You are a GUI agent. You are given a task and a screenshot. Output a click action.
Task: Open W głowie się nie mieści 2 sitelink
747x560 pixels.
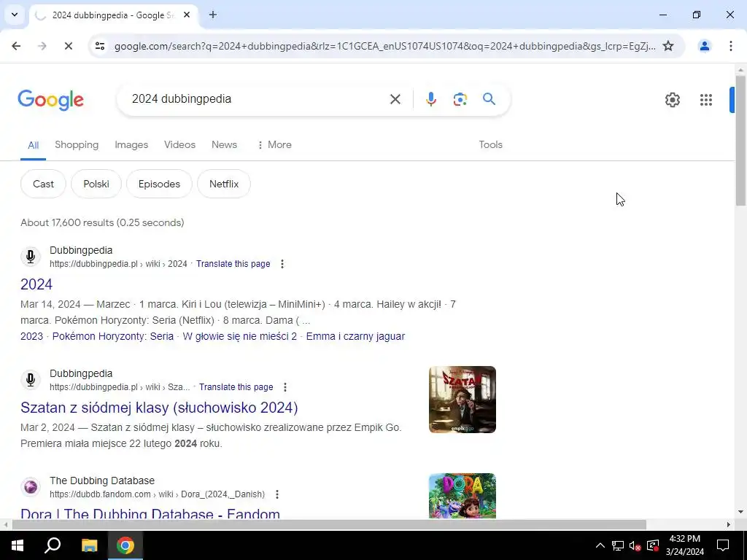pos(239,336)
